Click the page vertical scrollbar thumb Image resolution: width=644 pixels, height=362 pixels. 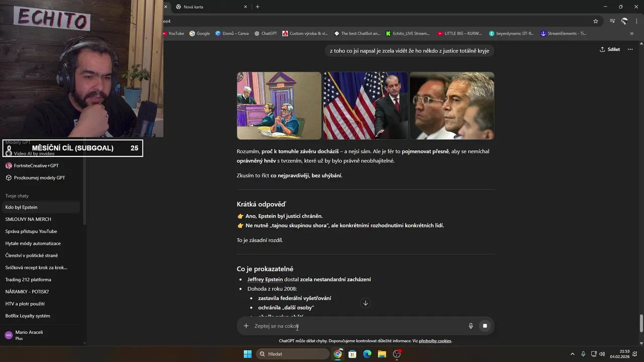[641, 323]
